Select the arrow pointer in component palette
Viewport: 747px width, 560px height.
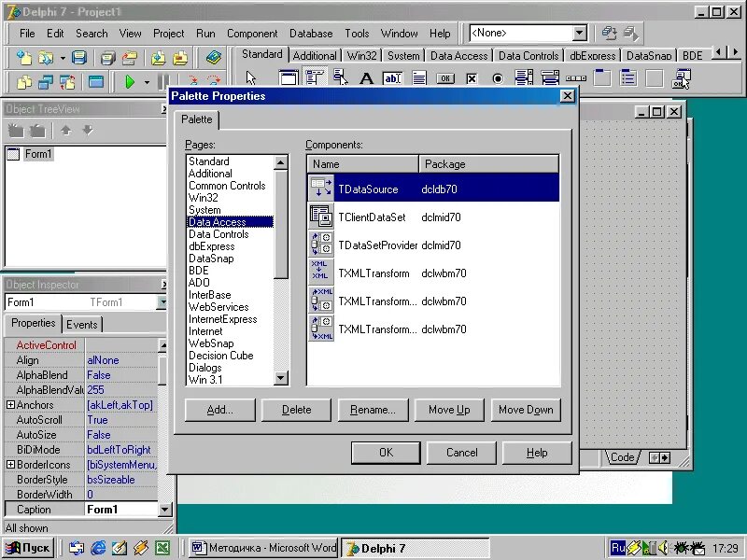tap(251, 78)
